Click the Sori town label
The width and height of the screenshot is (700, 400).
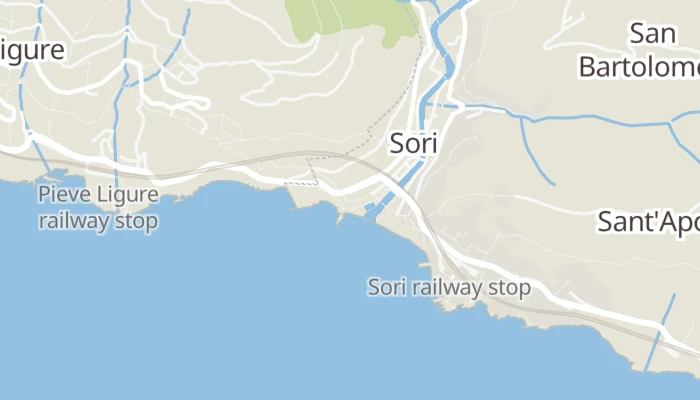click(413, 144)
